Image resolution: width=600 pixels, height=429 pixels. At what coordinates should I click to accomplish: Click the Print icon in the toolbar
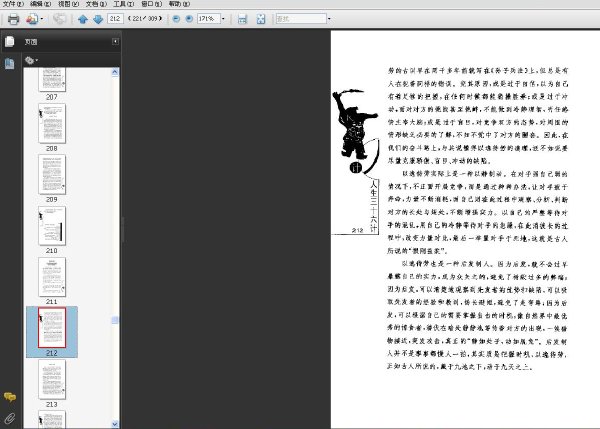click(x=13, y=19)
